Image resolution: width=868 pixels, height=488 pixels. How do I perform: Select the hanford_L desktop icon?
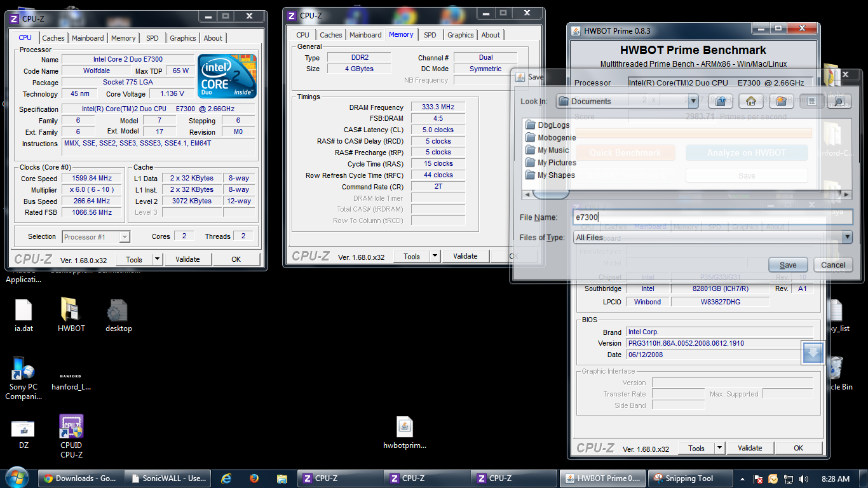tap(71, 380)
